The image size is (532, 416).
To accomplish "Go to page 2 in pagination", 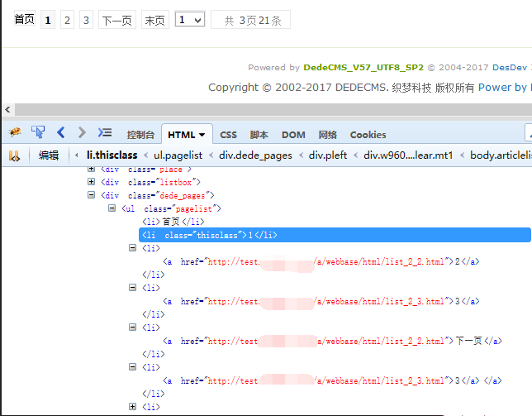I will [x=67, y=20].
